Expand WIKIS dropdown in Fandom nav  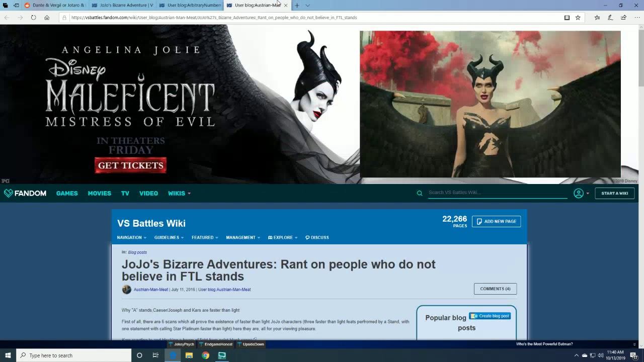pos(179,193)
